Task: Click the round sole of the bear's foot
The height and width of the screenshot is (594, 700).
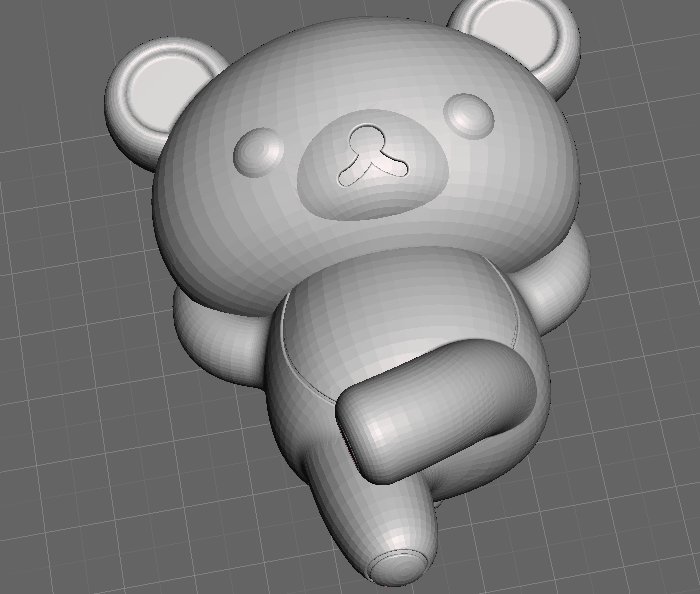Action: 399,566
